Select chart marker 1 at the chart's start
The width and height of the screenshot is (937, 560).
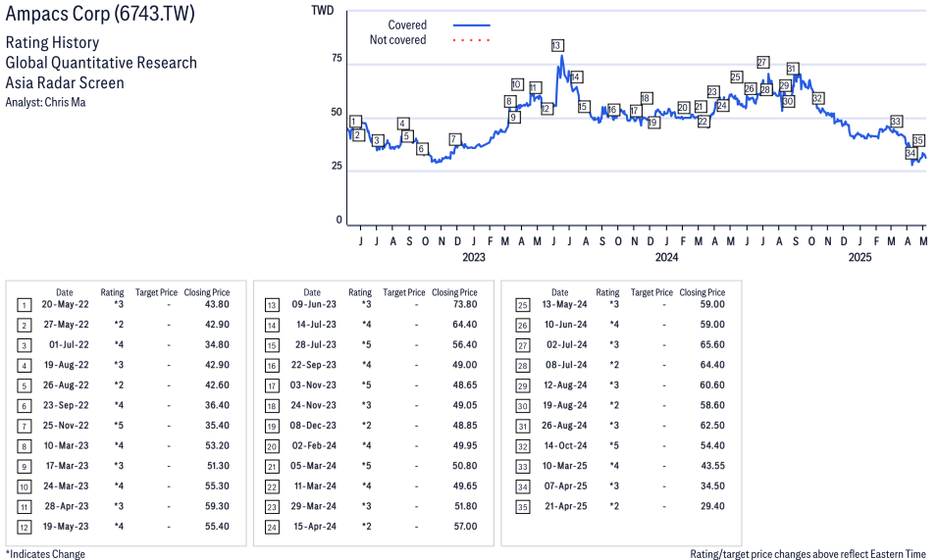pyautogui.click(x=354, y=122)
